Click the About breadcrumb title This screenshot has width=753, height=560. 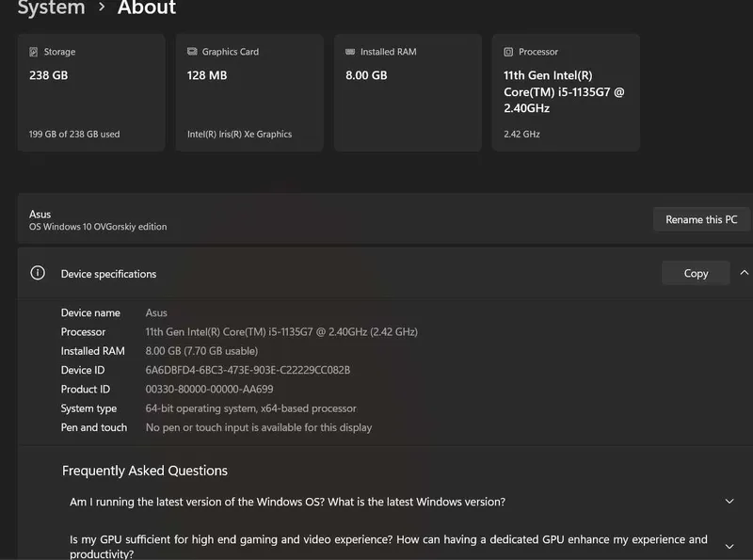coord(147,8)
